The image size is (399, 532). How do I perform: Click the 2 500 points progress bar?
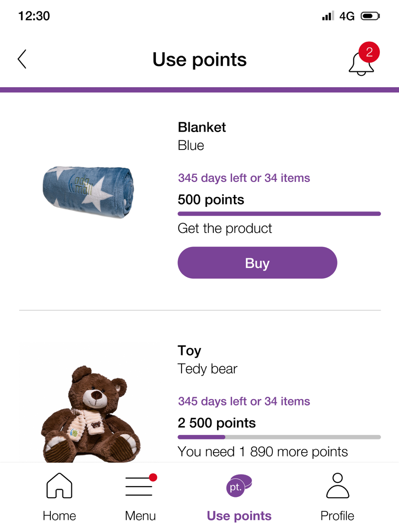(279, 437)
